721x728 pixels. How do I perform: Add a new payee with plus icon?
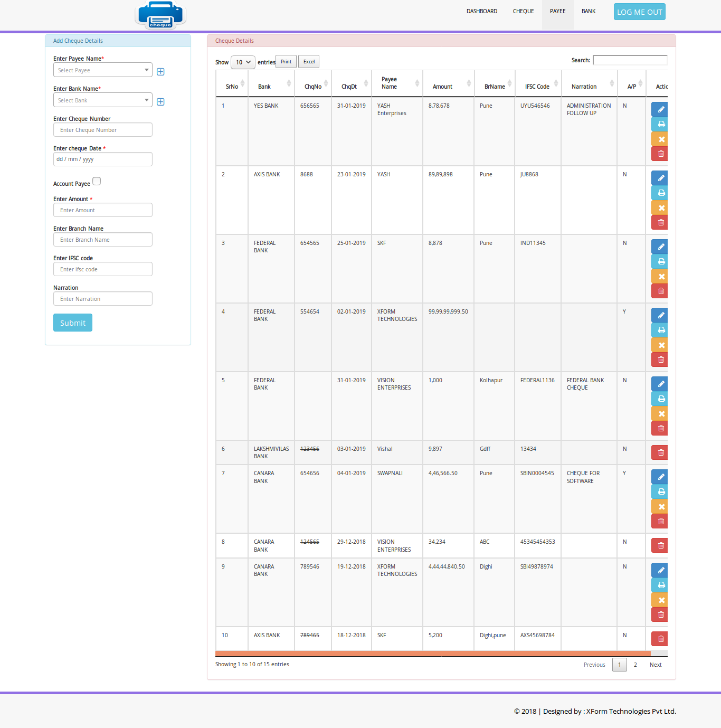pyautogui.click(x=160, y=72)
